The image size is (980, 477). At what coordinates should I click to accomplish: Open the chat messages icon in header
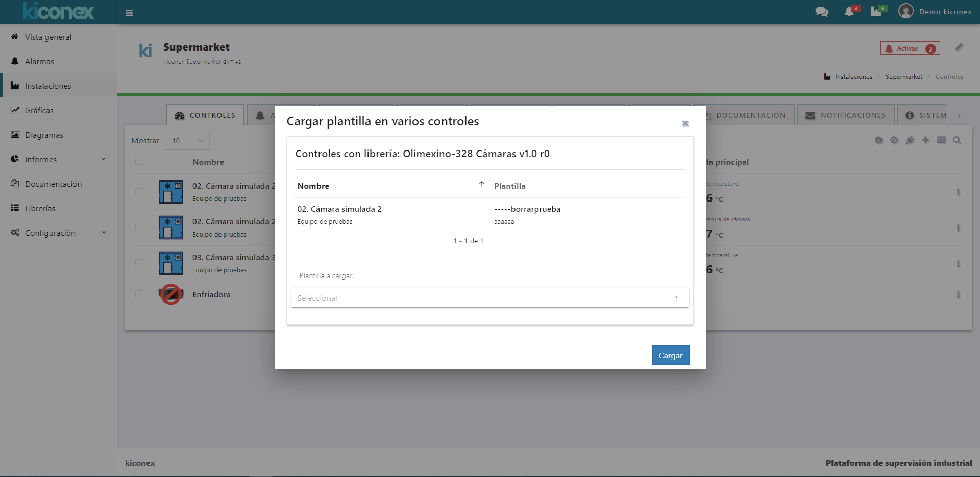(821, 12)
